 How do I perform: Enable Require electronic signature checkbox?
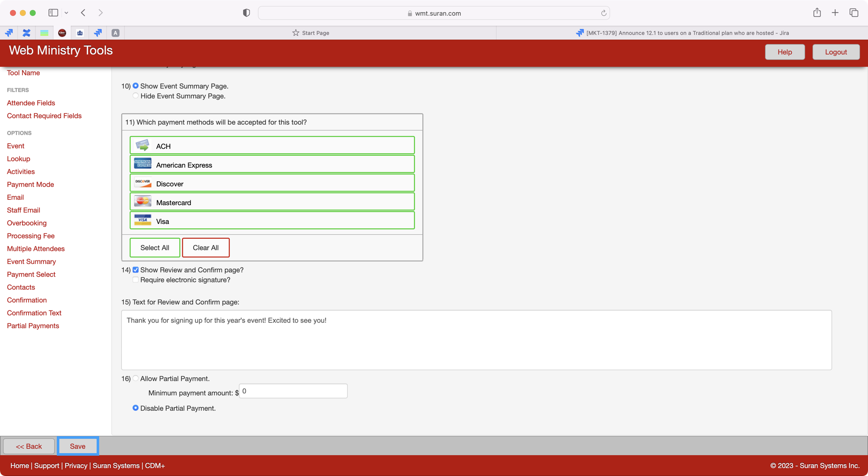click(x=136, y=280)
